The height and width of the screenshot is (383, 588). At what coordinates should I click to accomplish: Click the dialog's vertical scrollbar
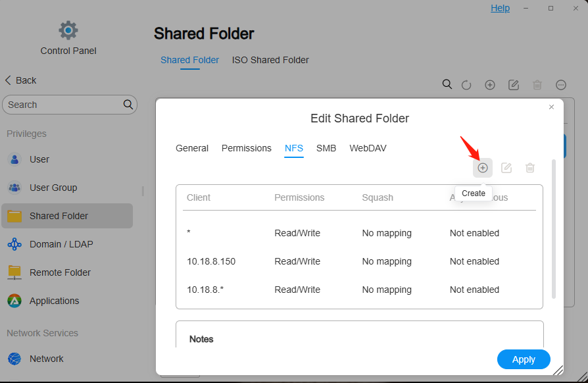click(554, 230)
